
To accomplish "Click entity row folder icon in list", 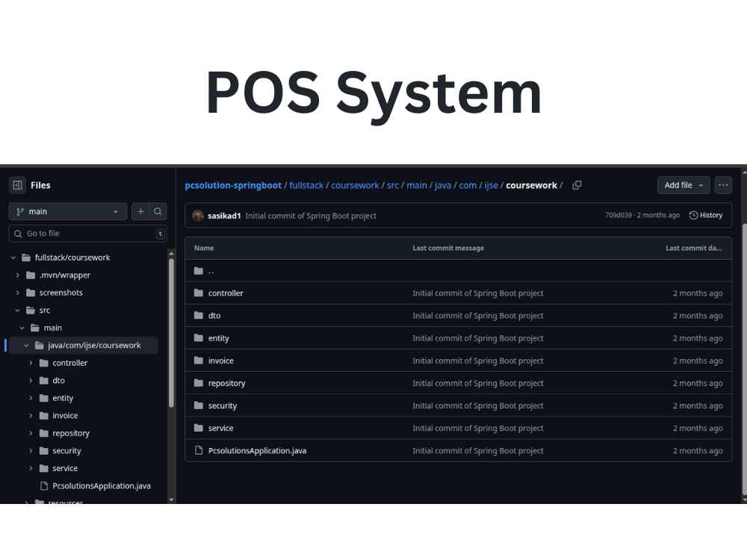I will (x=199, y=338).
